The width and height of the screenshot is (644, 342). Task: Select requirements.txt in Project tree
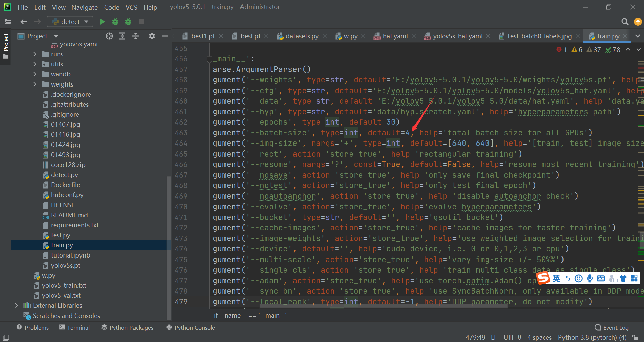tap(74, 225)
